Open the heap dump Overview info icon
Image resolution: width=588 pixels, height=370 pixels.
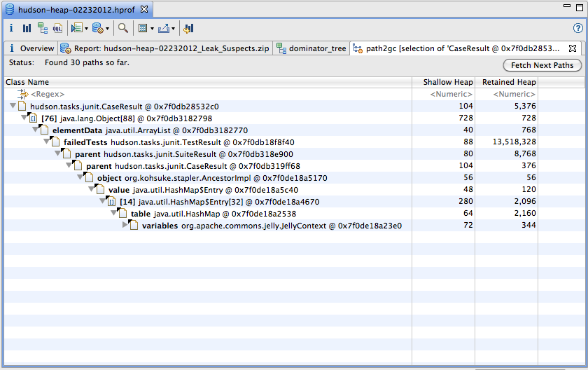(x=11, y=29)
